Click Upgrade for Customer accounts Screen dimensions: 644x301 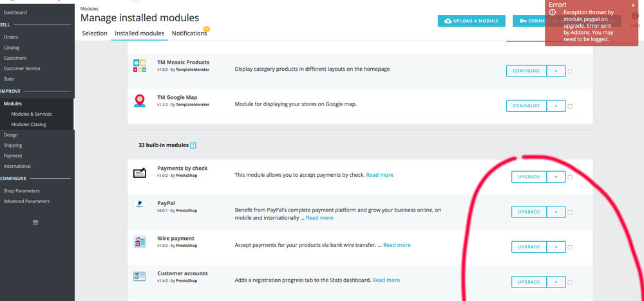point(529,282)
